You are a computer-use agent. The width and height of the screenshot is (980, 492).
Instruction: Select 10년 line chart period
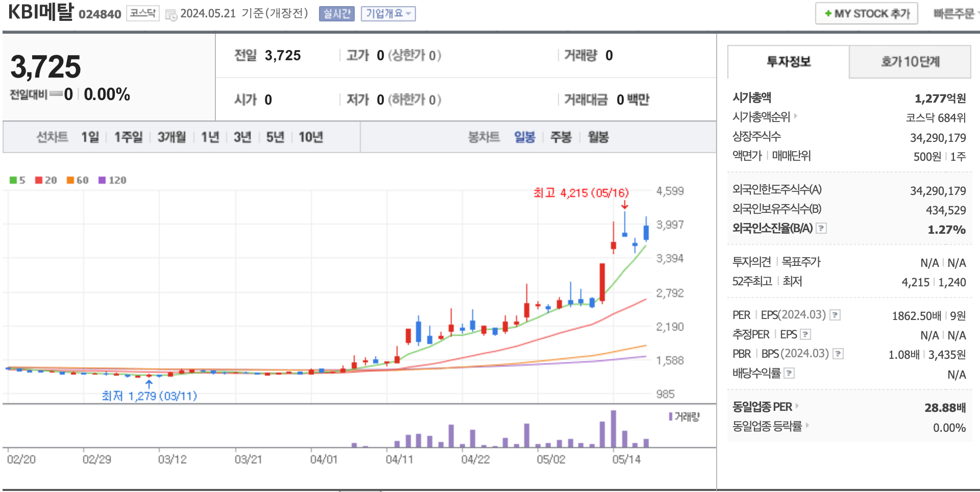point(311,137)
